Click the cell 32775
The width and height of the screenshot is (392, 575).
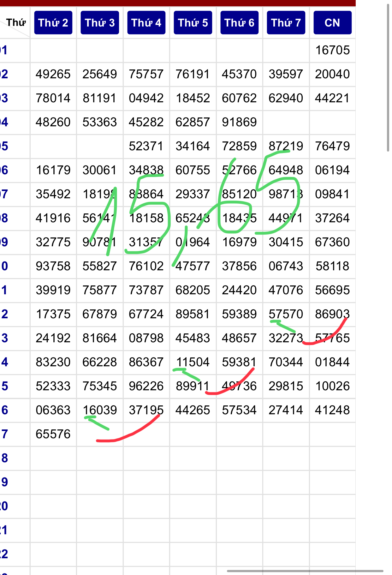pos(53,242)
